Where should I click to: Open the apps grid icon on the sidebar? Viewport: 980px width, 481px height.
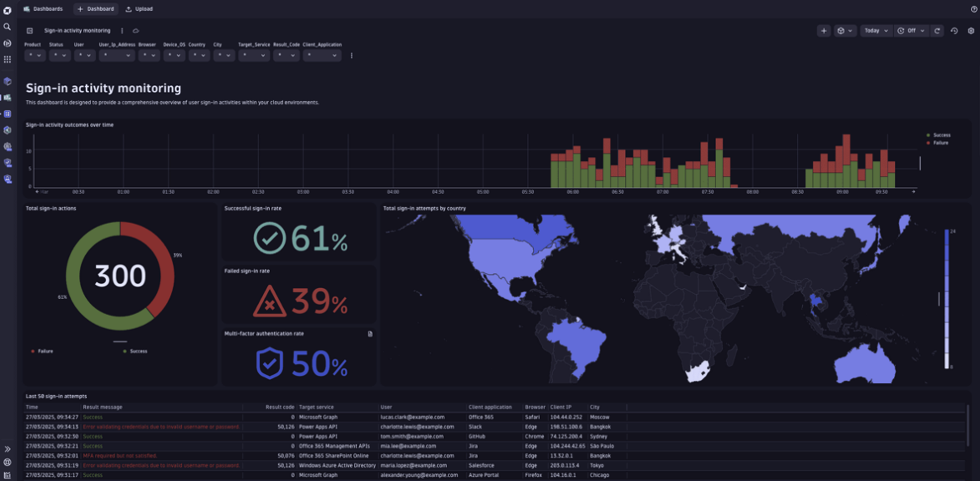[7, 59]
